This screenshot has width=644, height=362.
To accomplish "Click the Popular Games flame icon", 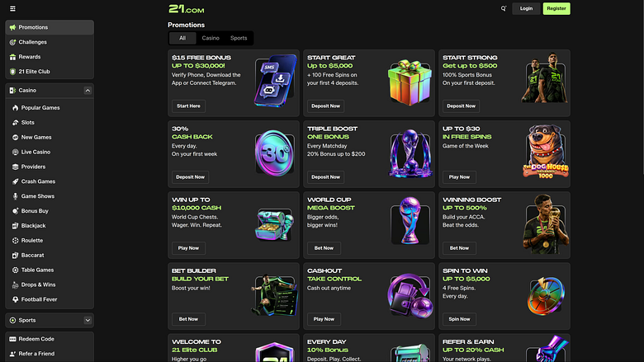I will pos(15,108).
